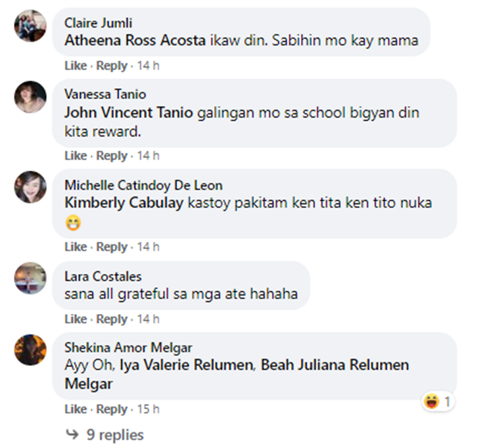This screenshot has width=493, height=448.
Task: Expand the 9 replies thread
Action: click(x=114, y=434)
